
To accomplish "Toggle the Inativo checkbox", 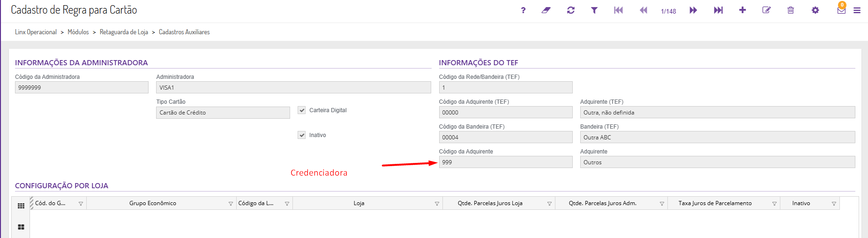I will coord(302,135).
